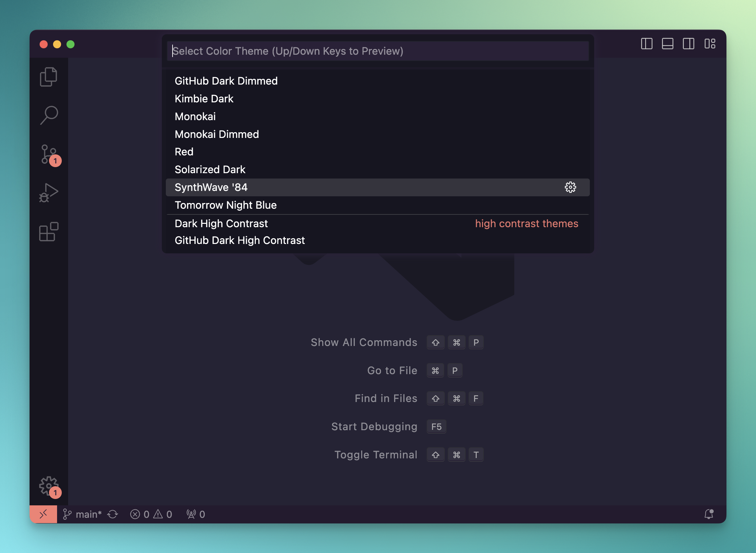
Task: Click remote window indicator in status bar
Action: [x=43, y=514]
